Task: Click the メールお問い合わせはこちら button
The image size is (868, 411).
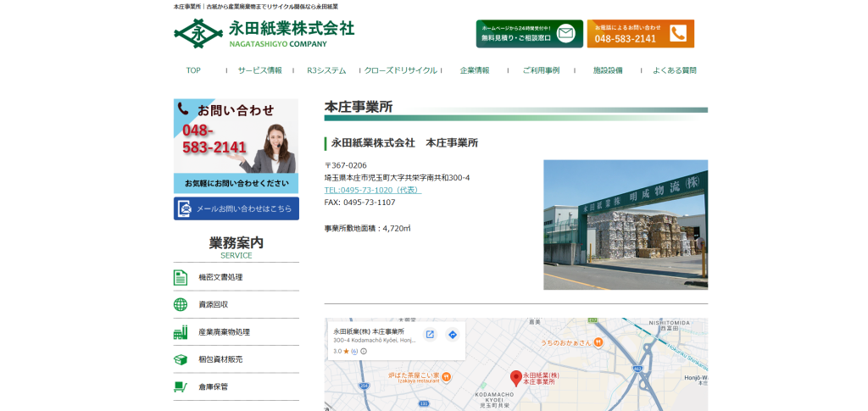Action: [236, 208]
